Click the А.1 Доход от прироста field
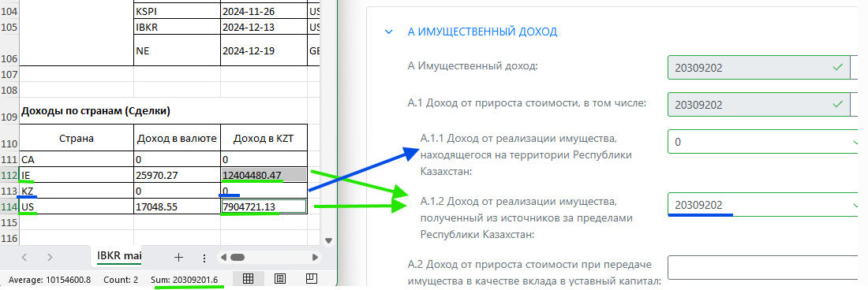This screenshot has width=868, height=290. (759, 104)
